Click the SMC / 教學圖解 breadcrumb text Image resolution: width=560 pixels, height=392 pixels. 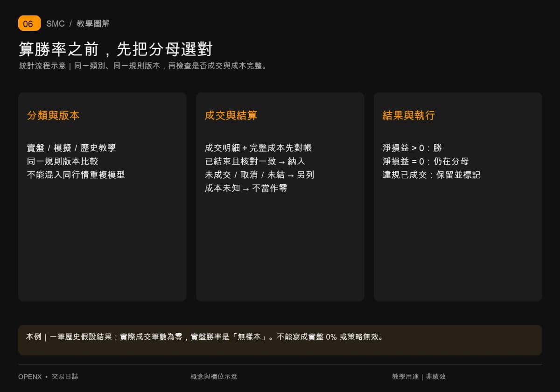78,24
